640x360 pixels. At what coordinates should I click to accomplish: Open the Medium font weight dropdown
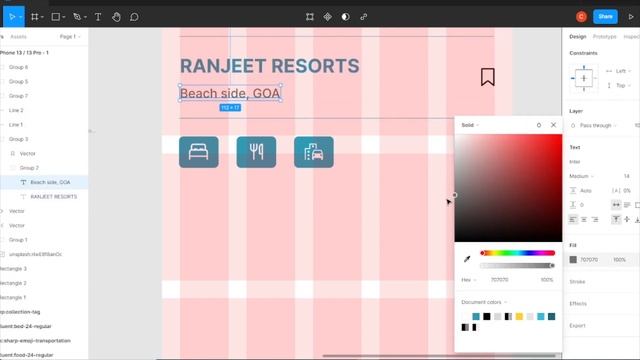tap(581, 176)
